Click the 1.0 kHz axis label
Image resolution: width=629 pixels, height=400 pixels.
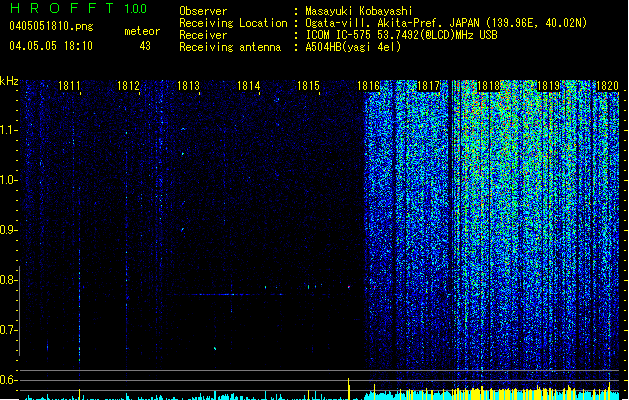click(8, 180)
